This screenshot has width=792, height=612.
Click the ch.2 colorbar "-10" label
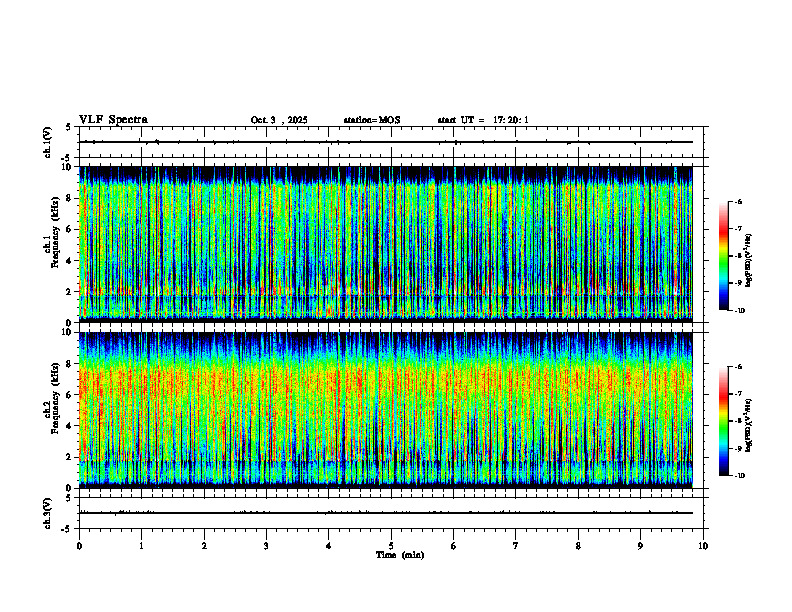pyautogui.click(x=740, y=476)
